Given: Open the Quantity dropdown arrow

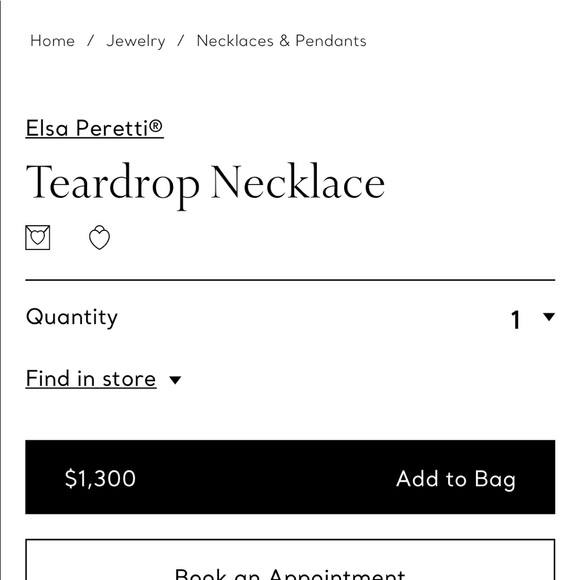Looking at the screenshot, I should coord(549,317).
